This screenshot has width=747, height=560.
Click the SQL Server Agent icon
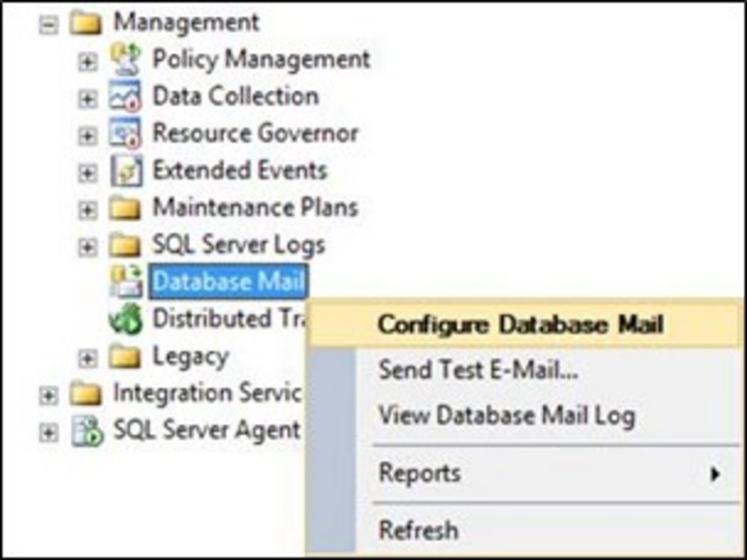click(x=87, y=431)
